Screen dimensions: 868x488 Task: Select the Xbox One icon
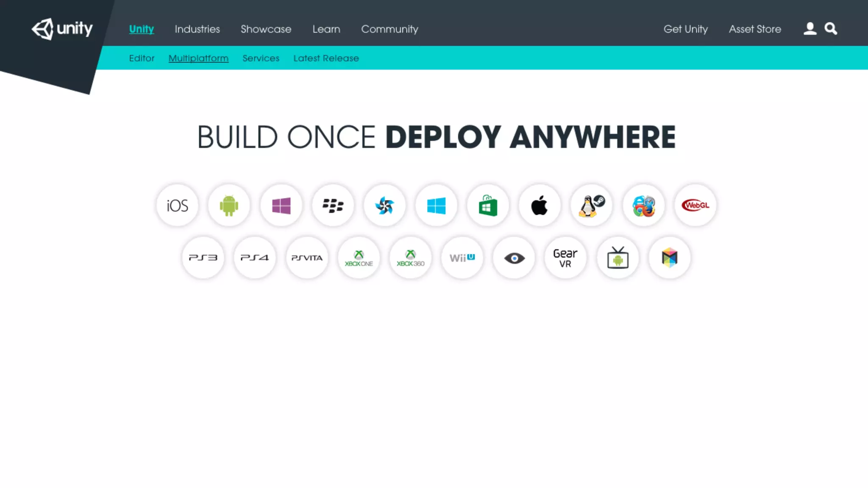pyautogui.click(x=359, y=258)
